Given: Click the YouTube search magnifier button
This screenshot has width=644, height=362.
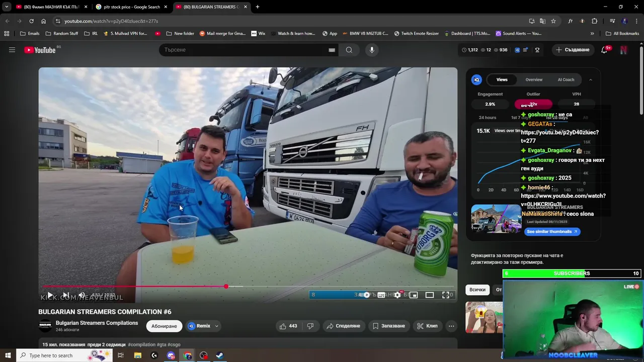Looking at the screenshot, I should pos(349,50).
